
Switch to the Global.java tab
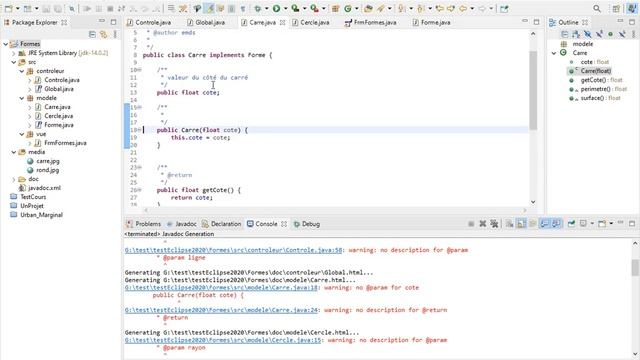click(x=206, y=22)
